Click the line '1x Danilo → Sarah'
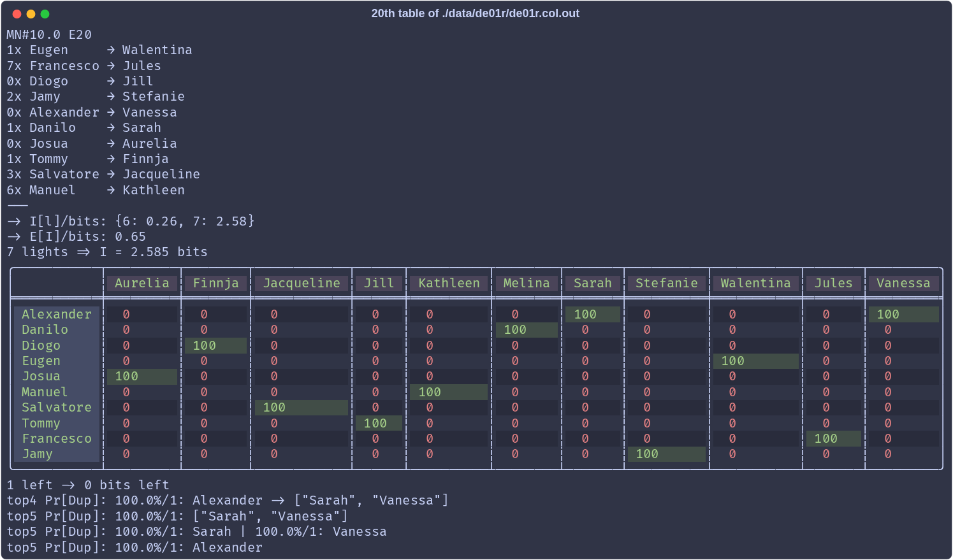Viewport: 953px width, 560px height. (x=84, y=127)
